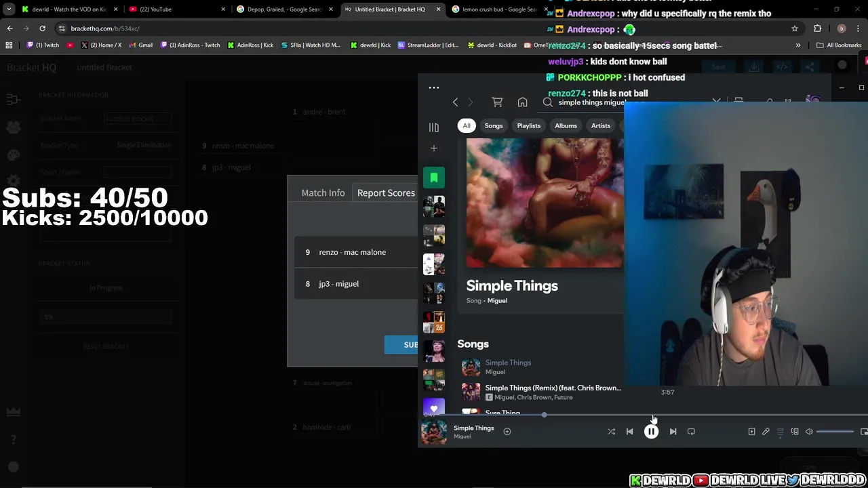Bookmark this page with star icon

tap(794, 28)
